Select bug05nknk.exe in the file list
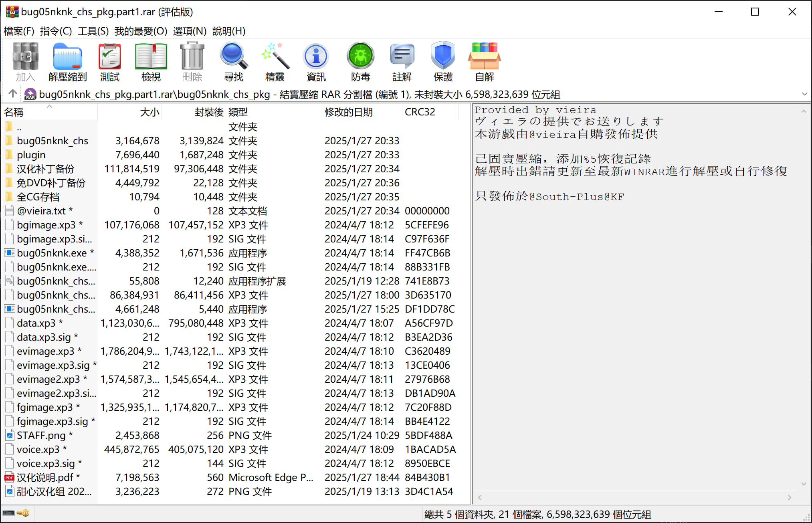812x523 pixels. 51,253
